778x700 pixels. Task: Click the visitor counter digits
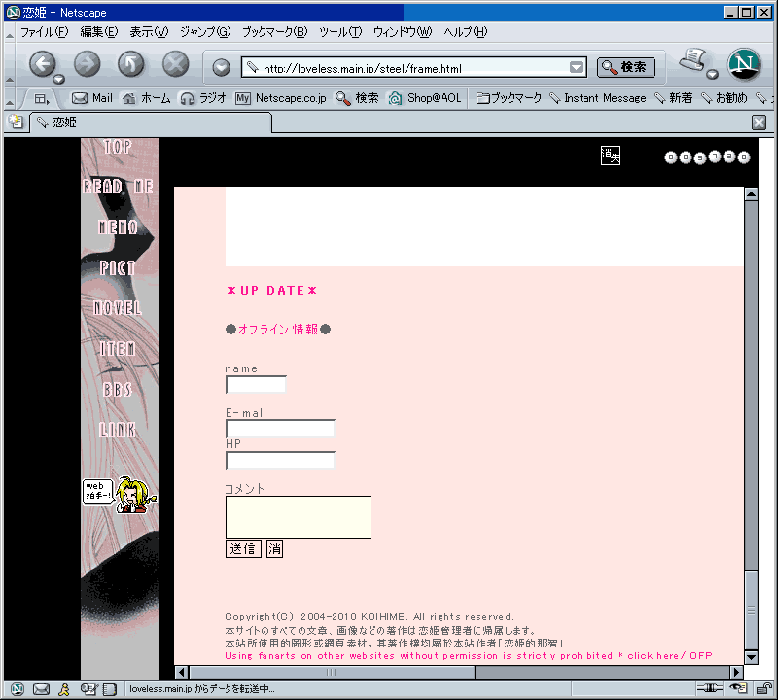[707, 157]
